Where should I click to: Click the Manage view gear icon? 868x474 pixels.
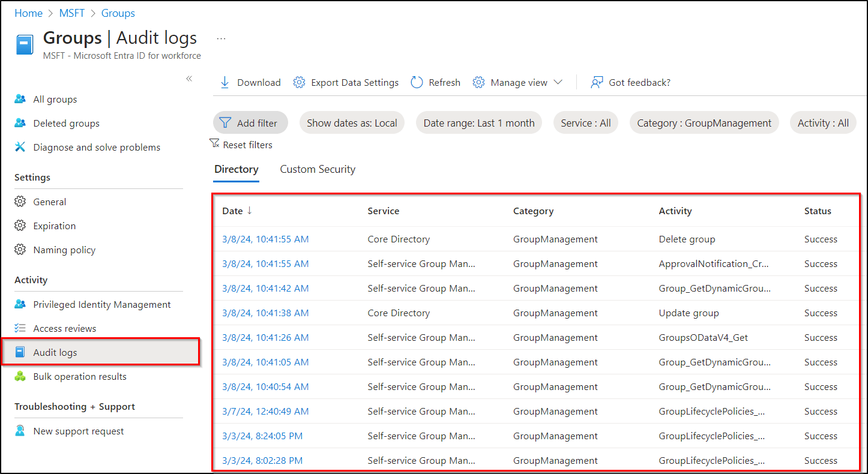(478, 82)
